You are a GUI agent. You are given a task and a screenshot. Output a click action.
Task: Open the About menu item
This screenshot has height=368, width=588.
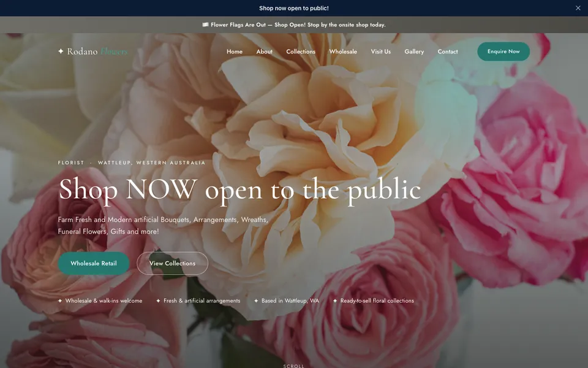265,52
